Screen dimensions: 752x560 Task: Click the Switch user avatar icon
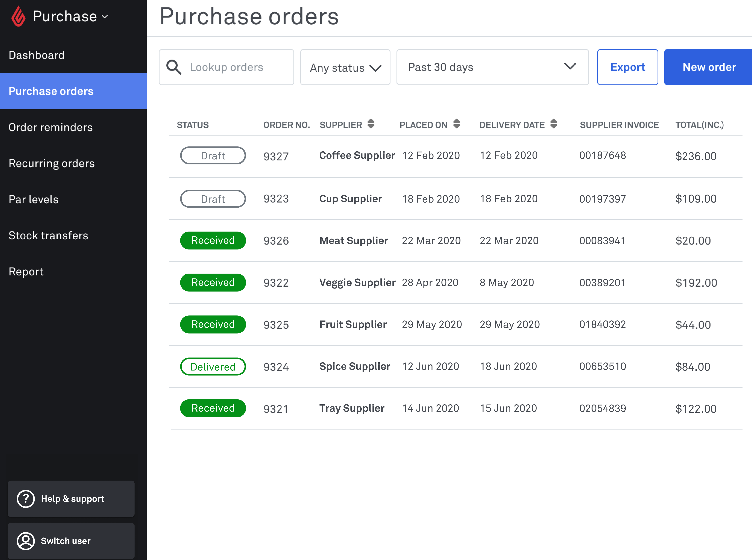(x=26, y=541)
